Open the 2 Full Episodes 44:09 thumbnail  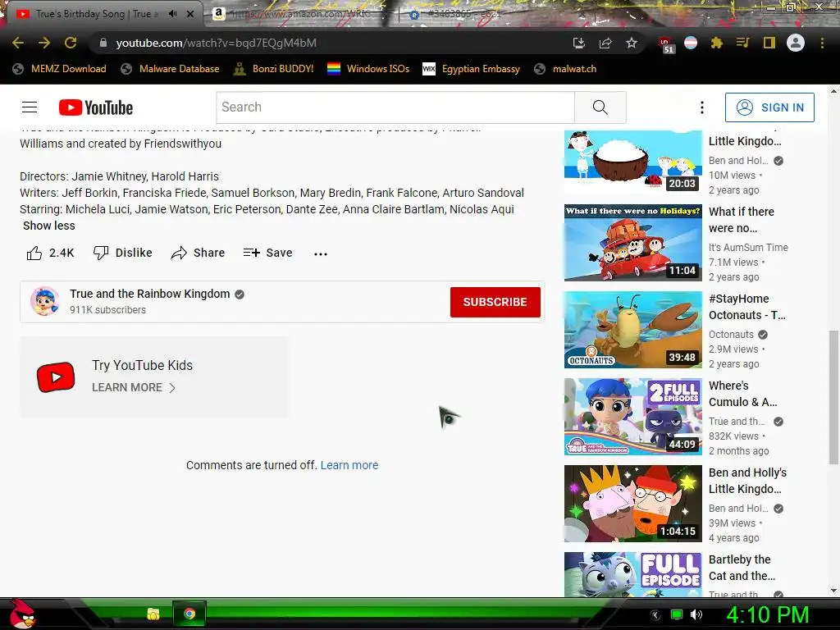[632, 416]
